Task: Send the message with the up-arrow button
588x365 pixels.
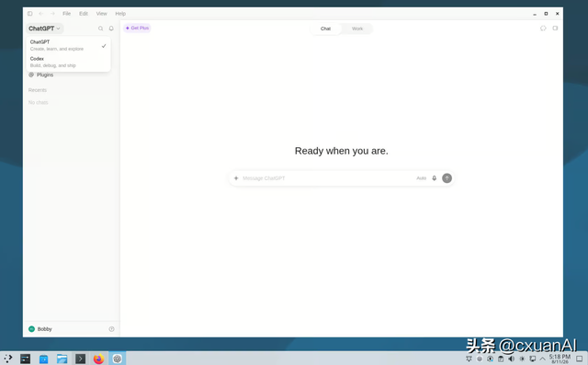Action: [447, 178]
